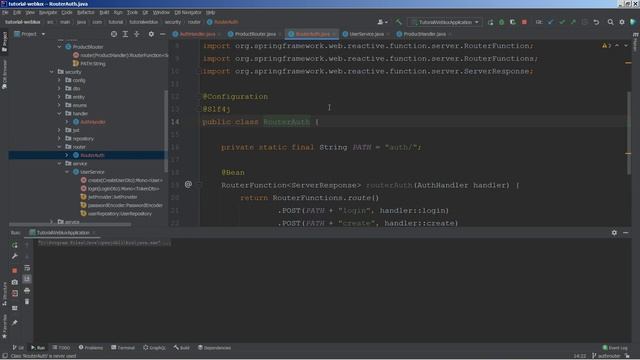The width and height of the screenshot is (640, 360).
Task: Expand the config folder in tree
Action: (60, 80)
